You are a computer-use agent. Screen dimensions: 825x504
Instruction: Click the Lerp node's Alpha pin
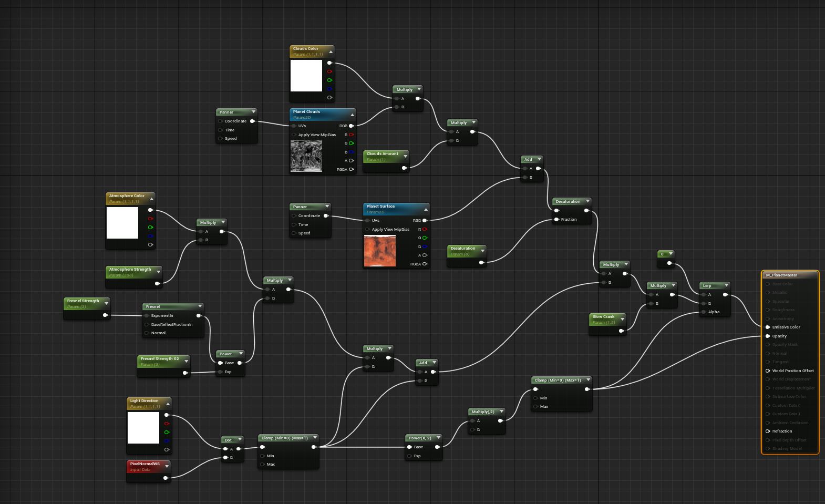coord(704,312)
